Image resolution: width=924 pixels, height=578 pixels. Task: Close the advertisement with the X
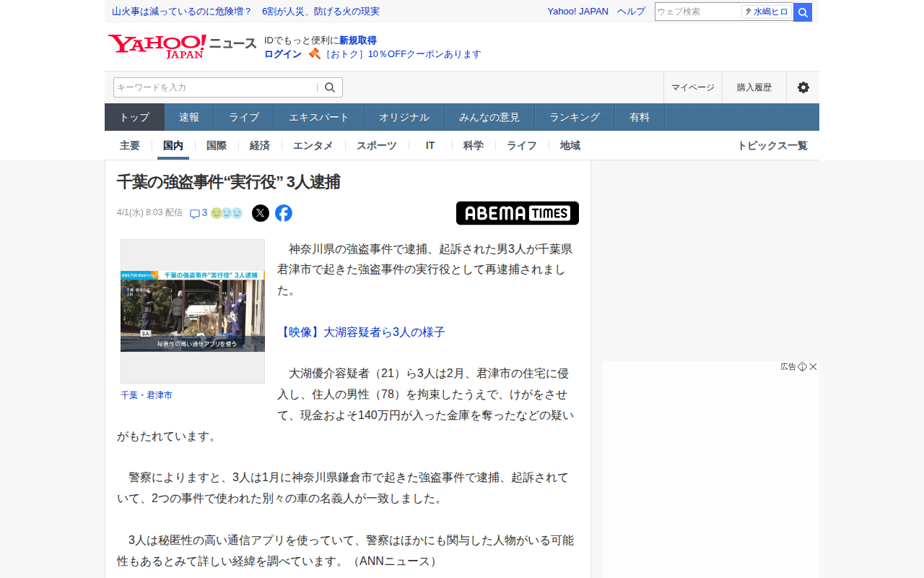pyautogui.click(x=814, y=367)
